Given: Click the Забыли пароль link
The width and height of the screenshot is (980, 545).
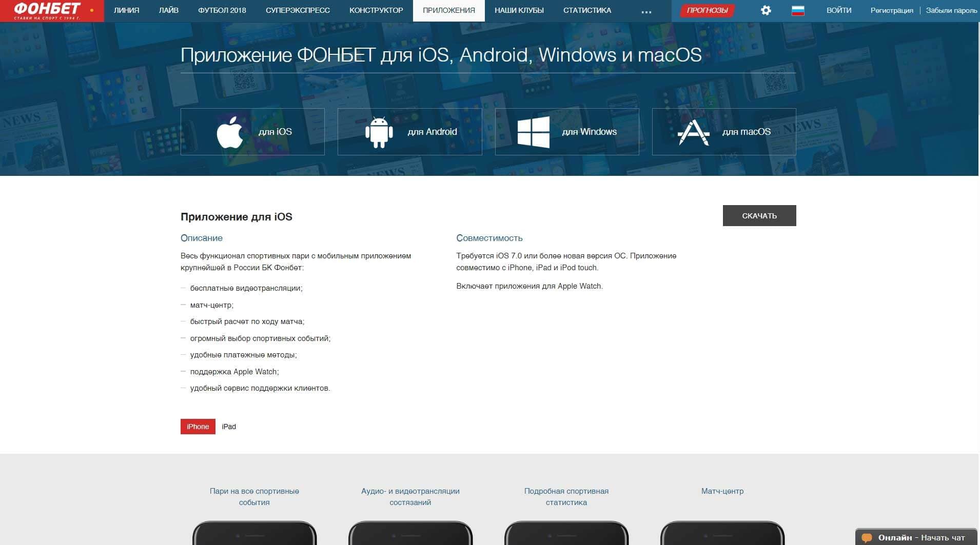Looking at the screenshot, I should tap(951, 10).
